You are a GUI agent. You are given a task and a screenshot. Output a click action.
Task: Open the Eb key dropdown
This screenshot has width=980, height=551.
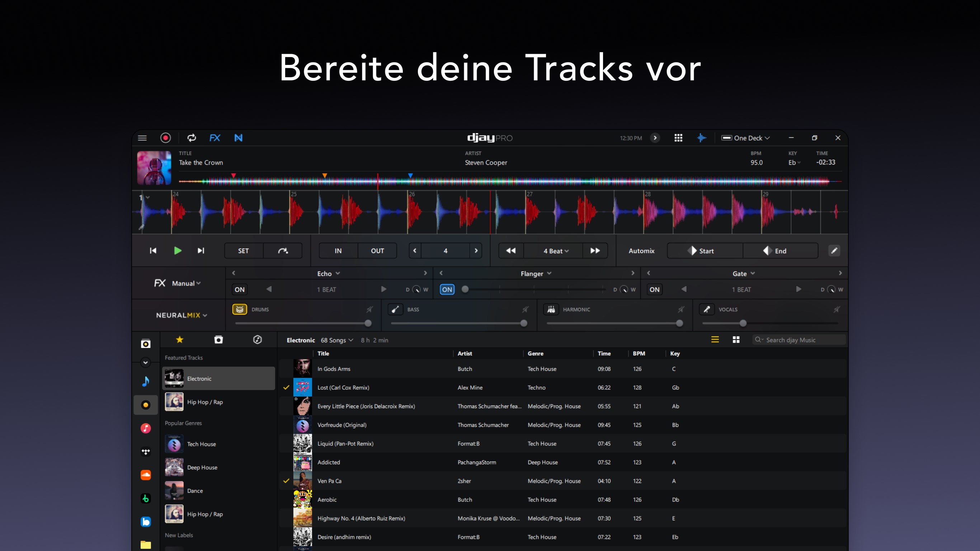tap(794, 163)
